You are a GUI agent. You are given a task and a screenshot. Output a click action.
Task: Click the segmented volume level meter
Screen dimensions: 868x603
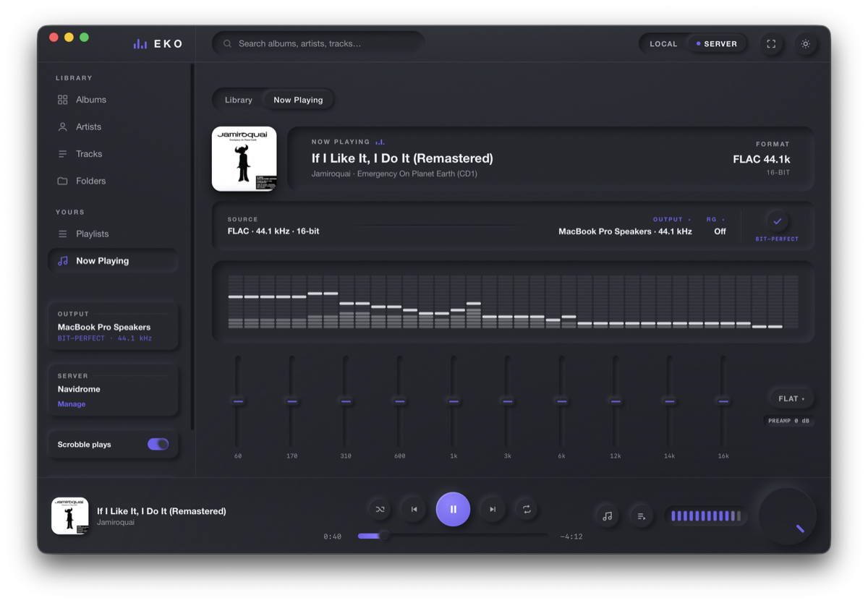[706, 516]
